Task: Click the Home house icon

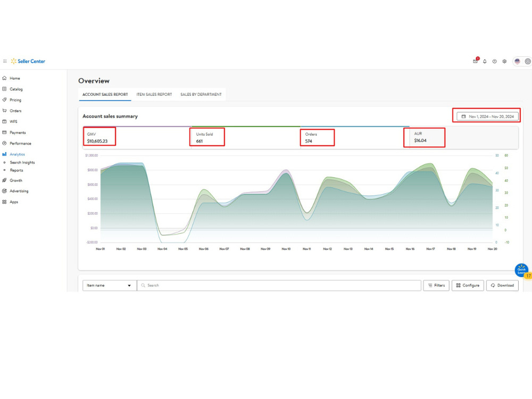Action: point(4,78)
